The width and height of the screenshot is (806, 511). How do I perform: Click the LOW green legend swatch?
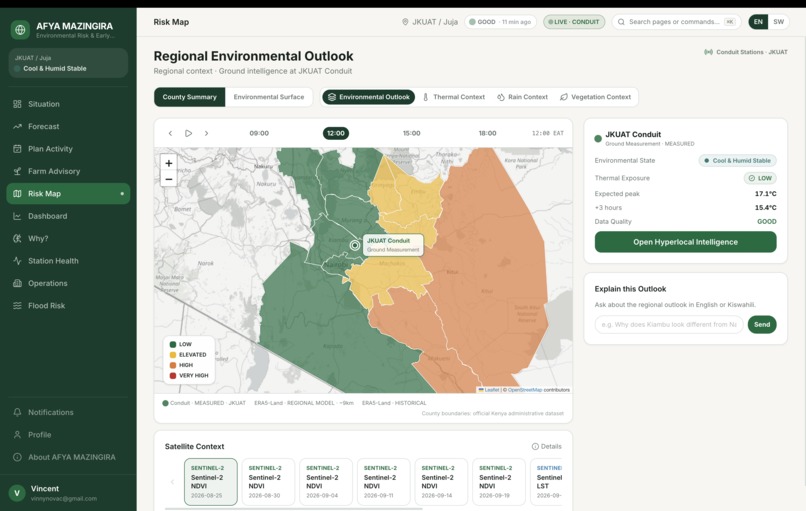(173, 344)
